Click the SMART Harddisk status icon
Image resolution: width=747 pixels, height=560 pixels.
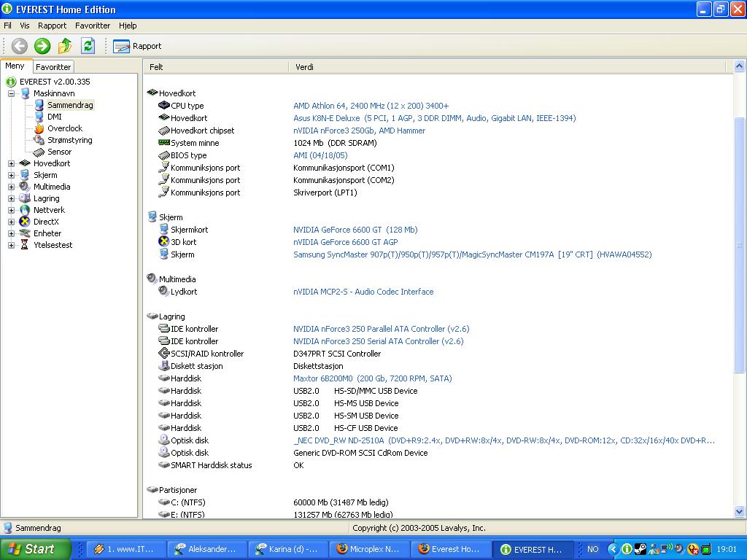(164, 464)
